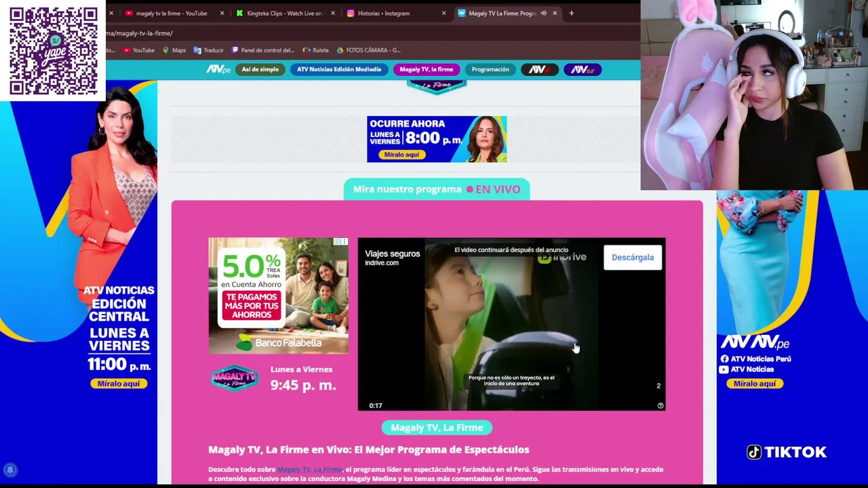Open ATV Noticias Perú Facebook link
868x488 pixels.
(756, 359)
